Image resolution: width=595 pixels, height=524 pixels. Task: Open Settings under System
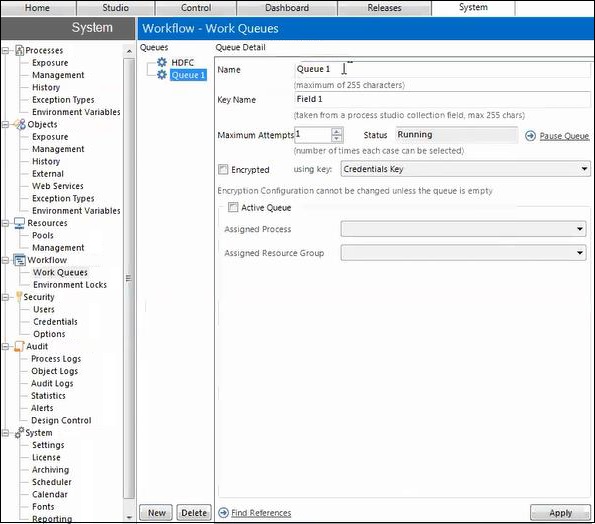point(48,445)
